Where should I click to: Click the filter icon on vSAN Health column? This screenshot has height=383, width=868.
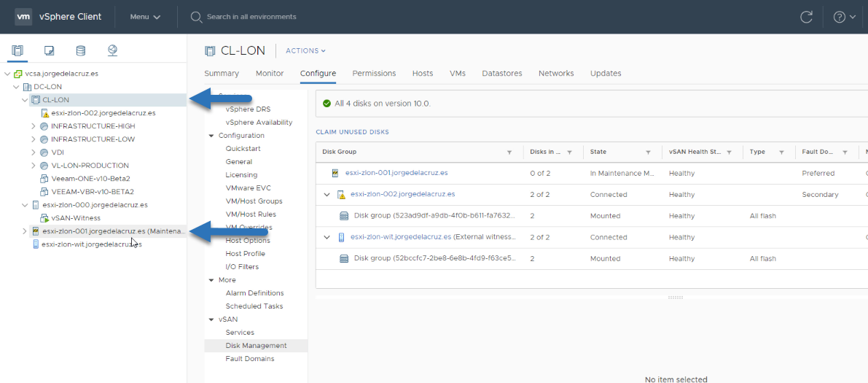click(729, 152)
